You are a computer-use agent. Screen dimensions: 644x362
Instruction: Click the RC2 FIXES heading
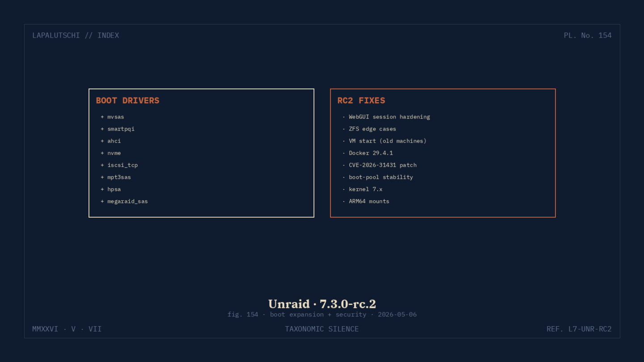(361, 101)
